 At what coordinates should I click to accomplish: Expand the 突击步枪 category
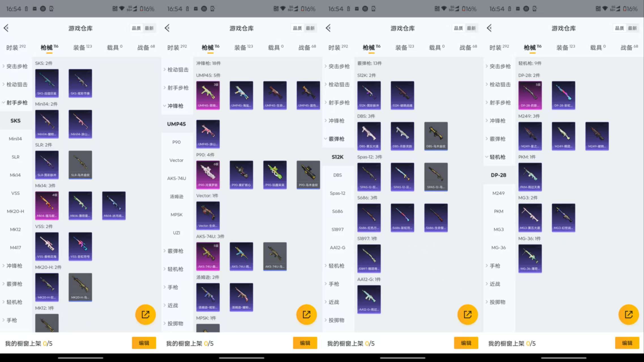coord(17,66)
